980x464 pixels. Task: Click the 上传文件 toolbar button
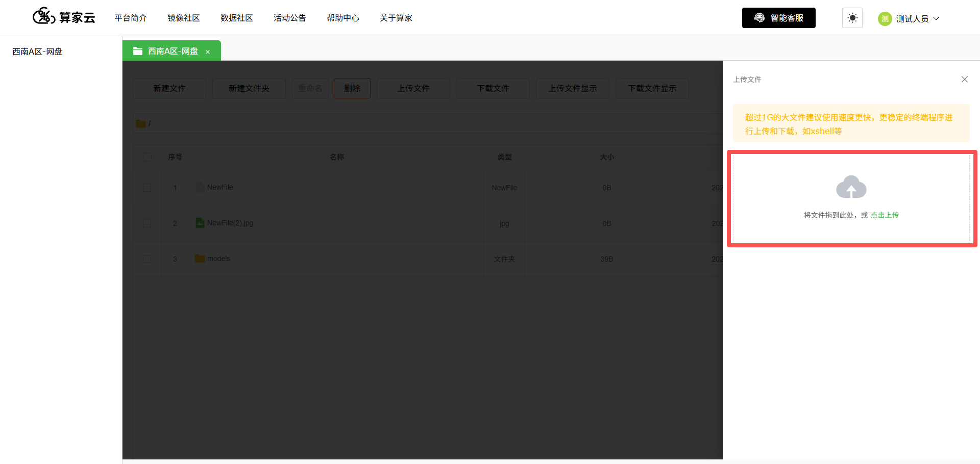pyautogui.click(x=413, y=88)
